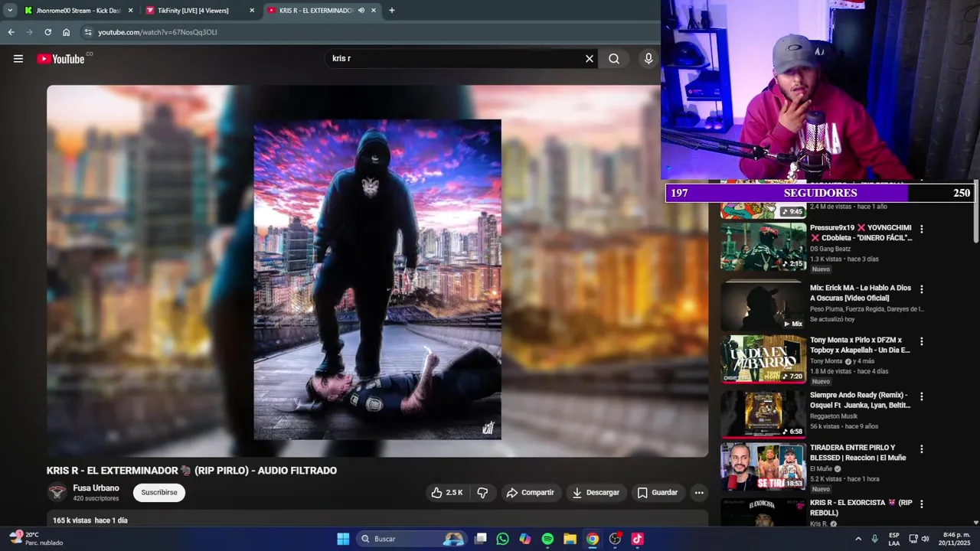Open more actions three-dot menu under video

point(699,493)
